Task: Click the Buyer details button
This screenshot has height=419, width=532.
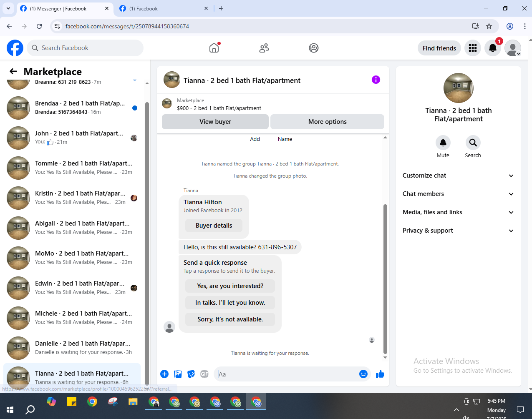Action: (x=214, y=226)
